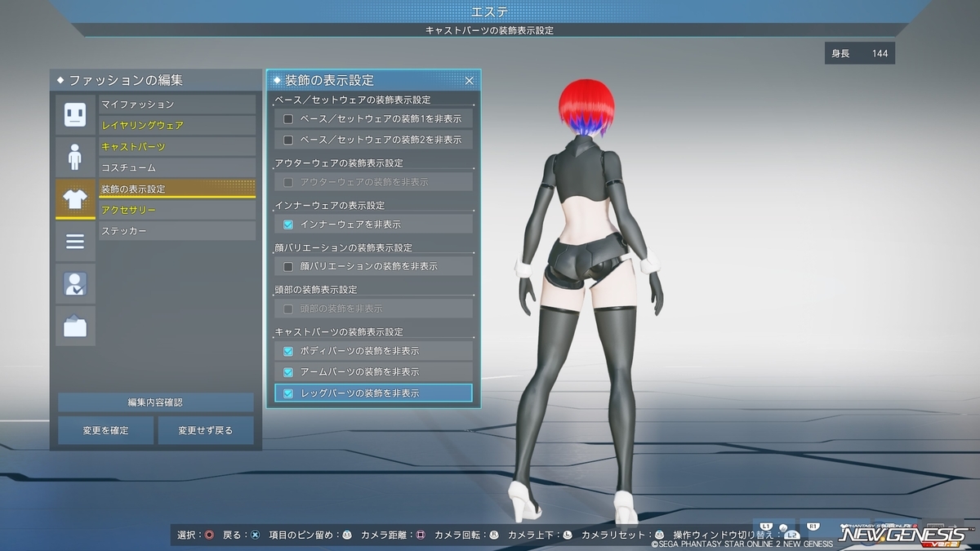980x551 pixels.
Task: Click the R1 button icon in bottom bar
Action: (x=813, y=527)
